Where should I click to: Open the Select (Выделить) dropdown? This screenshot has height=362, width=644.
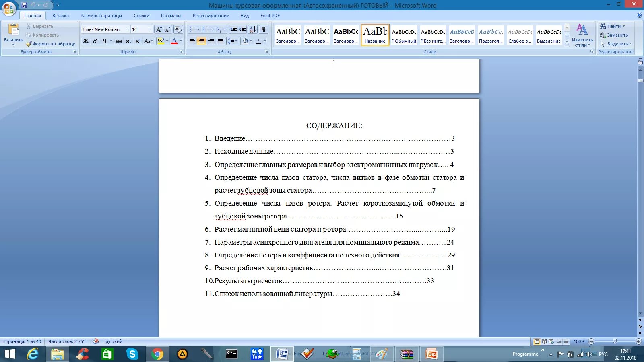point(616,44)
